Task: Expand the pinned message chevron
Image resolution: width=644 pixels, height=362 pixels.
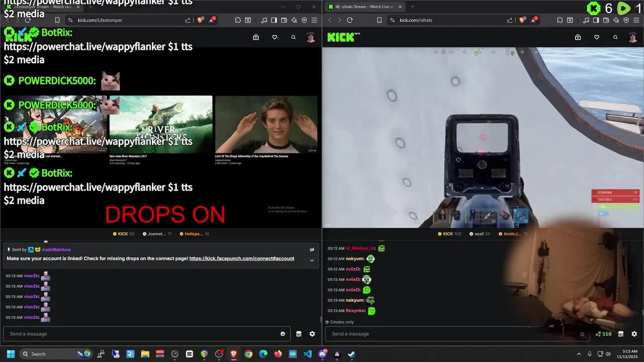Action: 311,260
